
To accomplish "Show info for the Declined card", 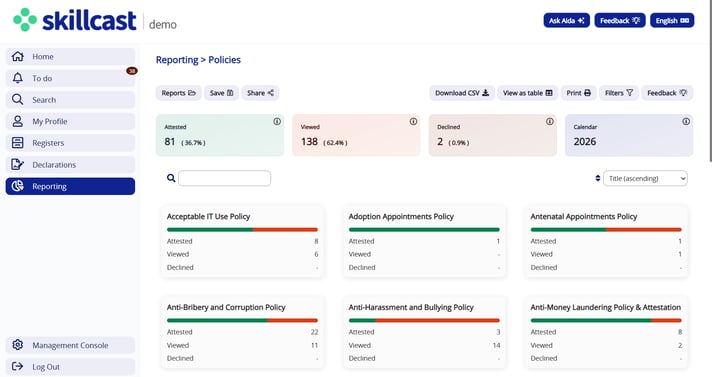I will [550, 121].
